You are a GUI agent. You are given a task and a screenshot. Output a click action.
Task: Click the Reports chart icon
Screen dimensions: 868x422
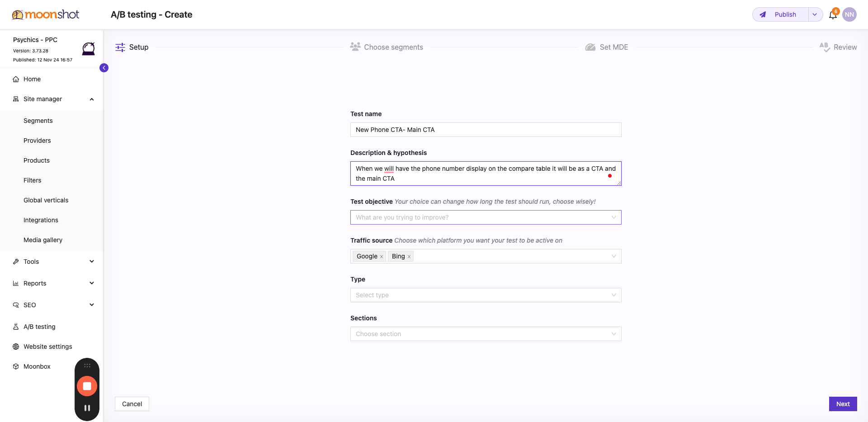pos(16,283)
